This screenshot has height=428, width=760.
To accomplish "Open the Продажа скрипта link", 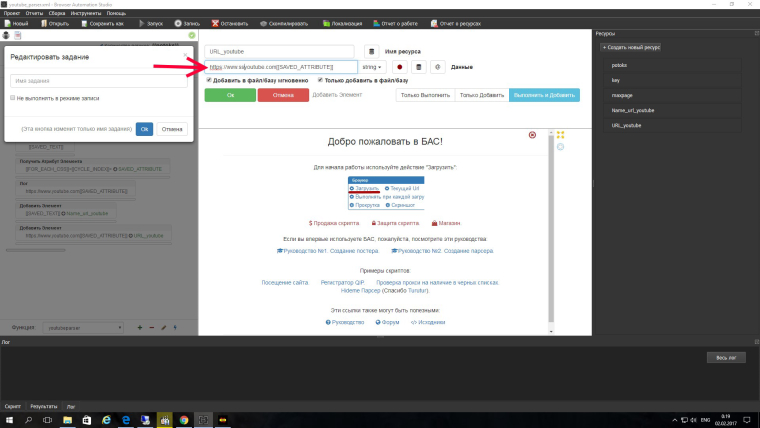I will point(334,223).
